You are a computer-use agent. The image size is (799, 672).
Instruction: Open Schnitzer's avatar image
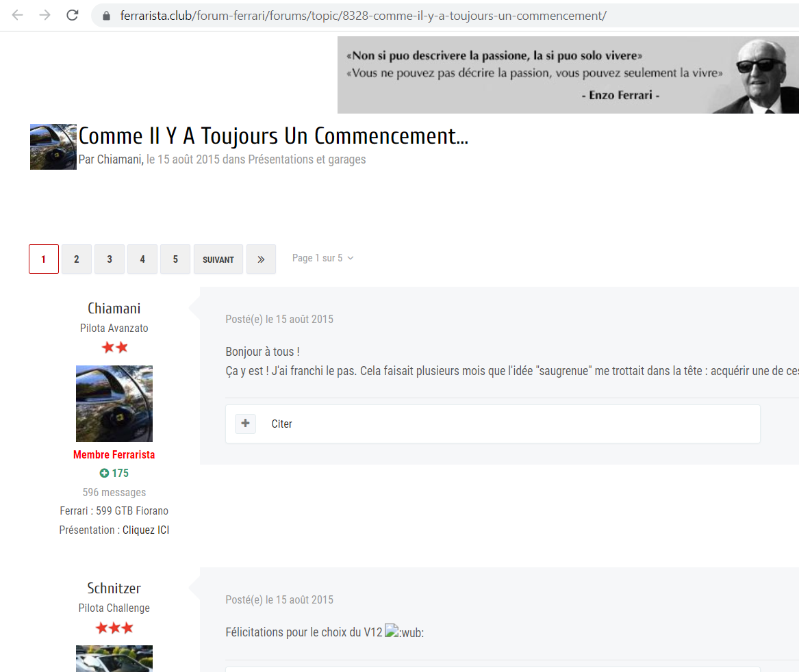114,658
